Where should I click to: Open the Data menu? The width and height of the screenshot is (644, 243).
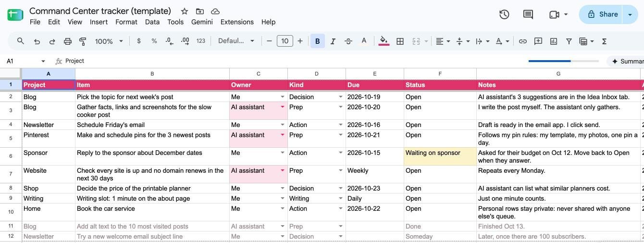(152, 22)
